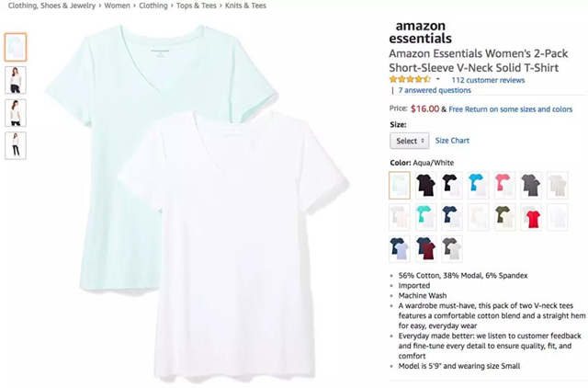Show the second model photo thumbnail
This screenshot has height=388, width=588.
[x=16, y=80]
